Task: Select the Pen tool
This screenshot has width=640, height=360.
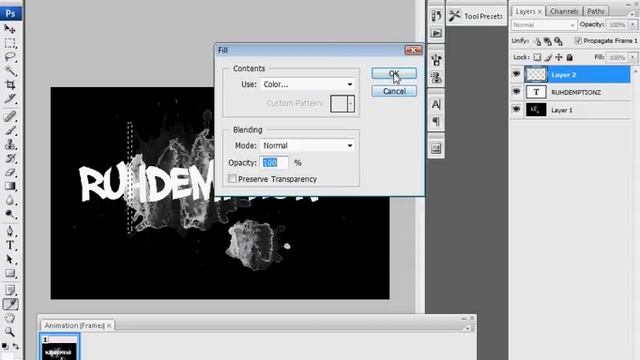Action: click(10, 231)
